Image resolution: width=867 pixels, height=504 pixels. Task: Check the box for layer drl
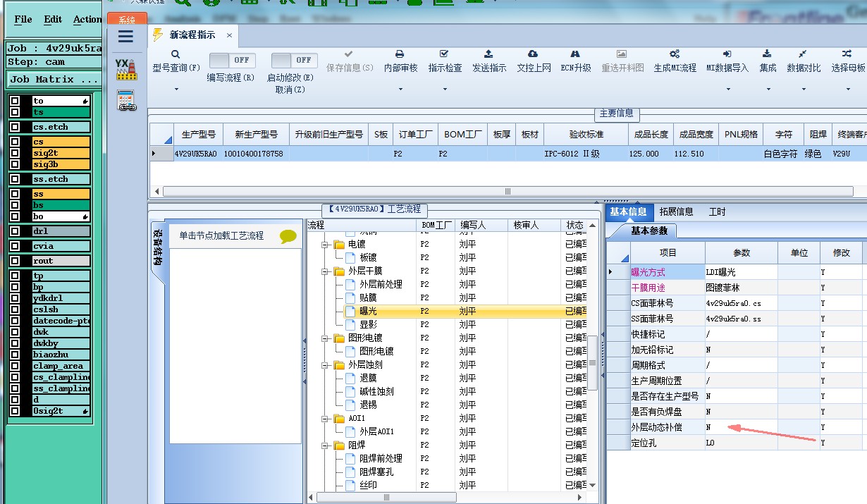click(14, 231)
